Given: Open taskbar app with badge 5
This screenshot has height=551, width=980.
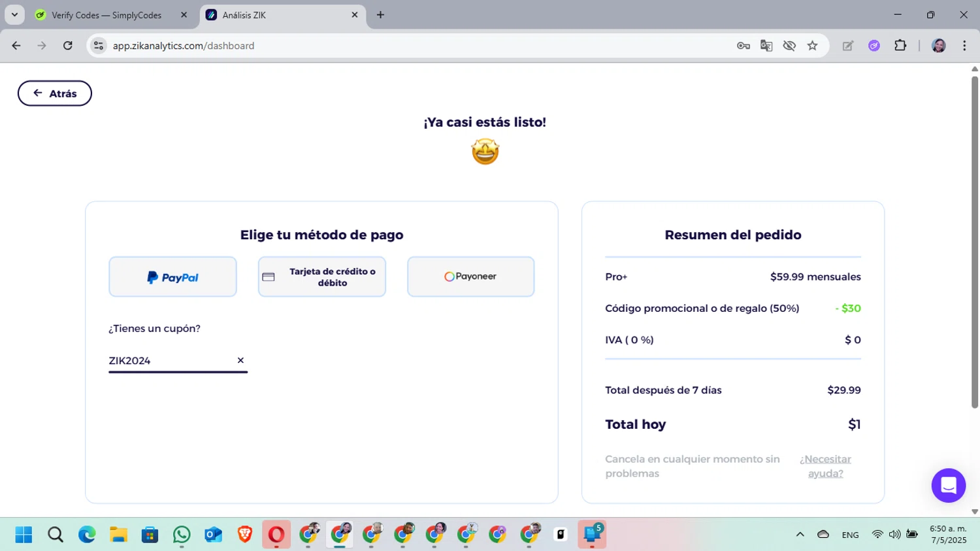Looking at the screenshot, I should click(592, 535).
